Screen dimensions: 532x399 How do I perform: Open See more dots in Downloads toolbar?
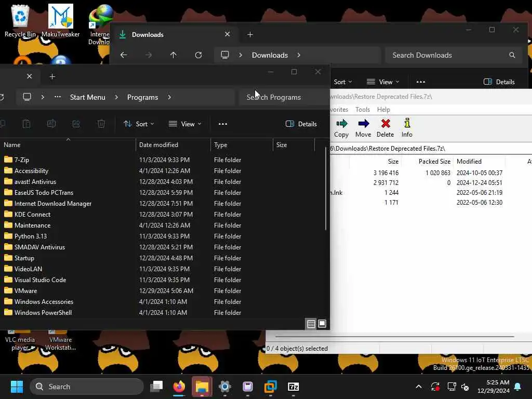421,82
